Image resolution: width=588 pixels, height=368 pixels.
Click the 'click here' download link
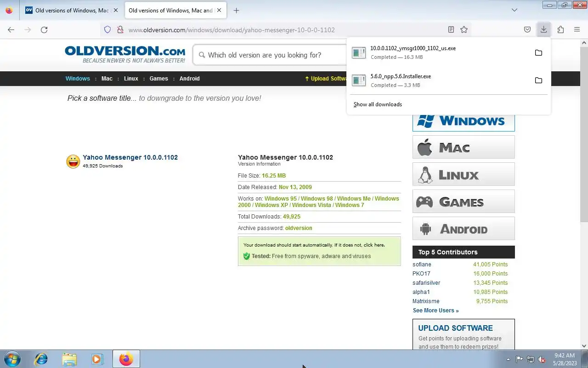374,245
